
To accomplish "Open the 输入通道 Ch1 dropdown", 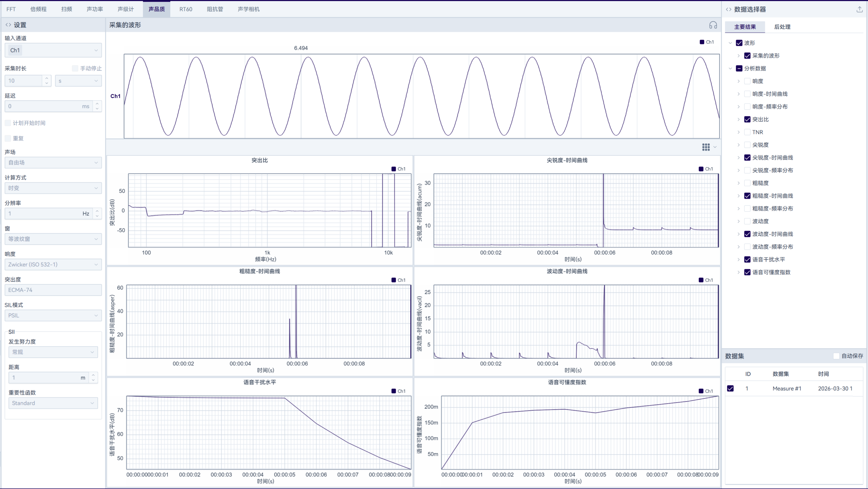I will point(53,50).
